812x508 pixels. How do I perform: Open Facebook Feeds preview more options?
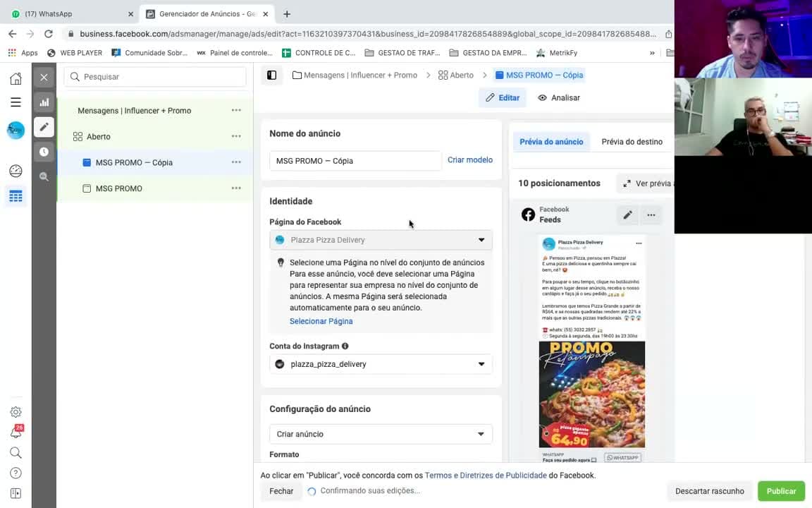click(651, 214)
